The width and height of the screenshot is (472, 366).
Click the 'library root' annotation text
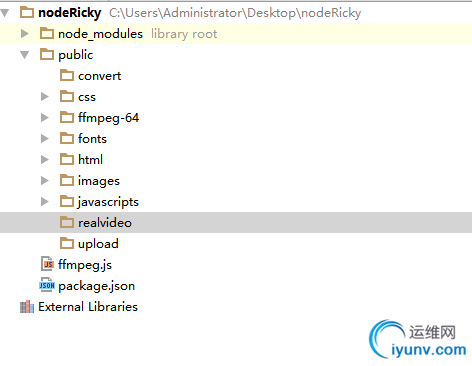coord(184,34)
